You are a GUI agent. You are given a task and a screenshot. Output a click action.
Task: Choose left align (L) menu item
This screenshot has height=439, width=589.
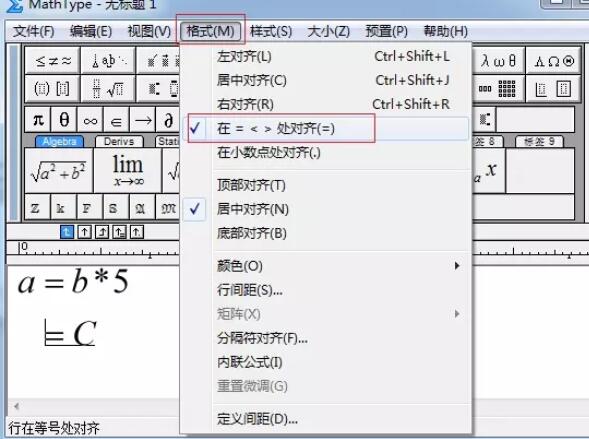point(326,57)
